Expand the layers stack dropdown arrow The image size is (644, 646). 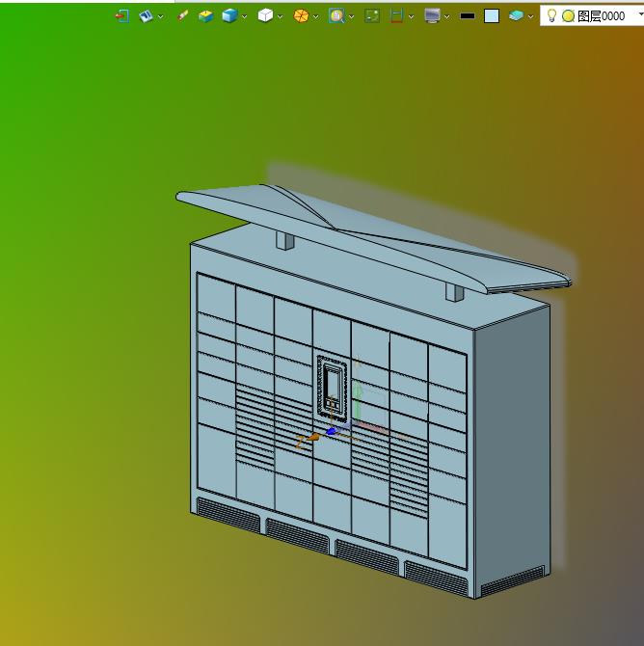point(530,17)
